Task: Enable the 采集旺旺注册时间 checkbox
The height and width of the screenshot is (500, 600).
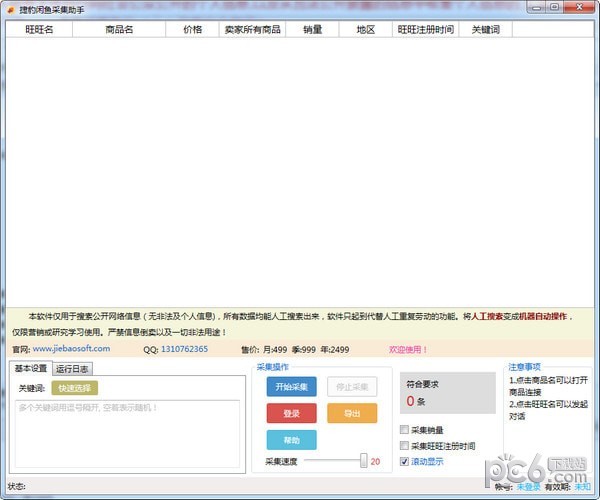Action: click(404, 445)
